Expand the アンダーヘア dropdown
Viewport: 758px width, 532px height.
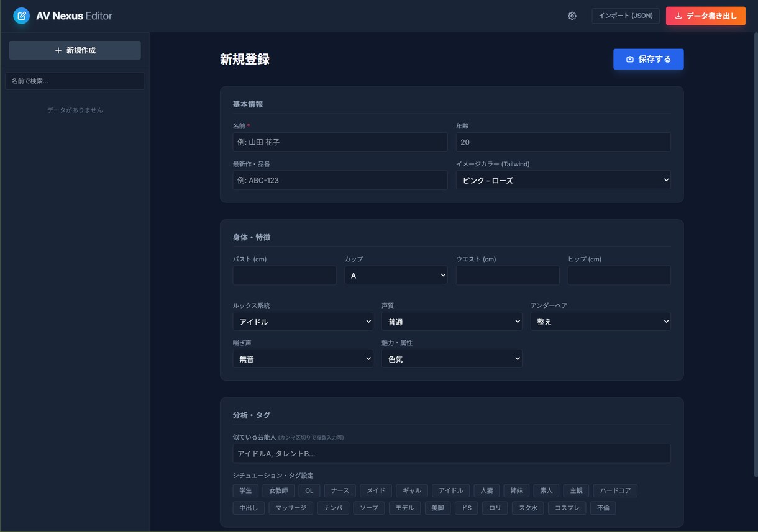[600, 322]
